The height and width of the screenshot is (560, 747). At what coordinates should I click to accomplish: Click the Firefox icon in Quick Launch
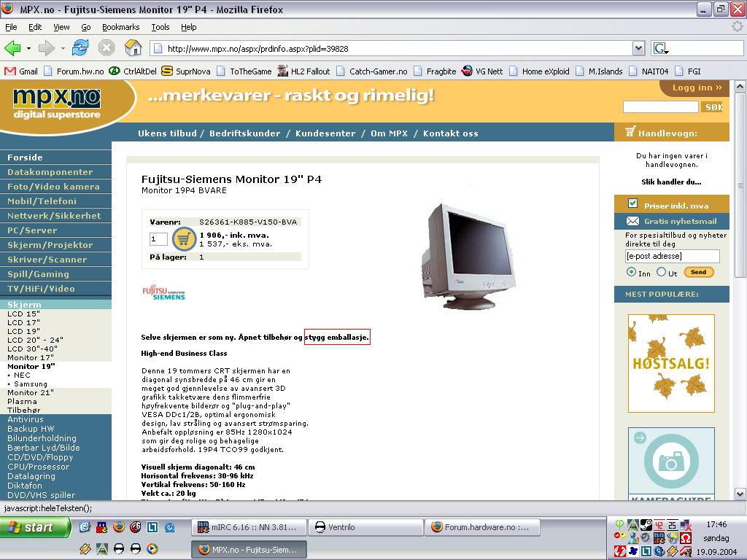[x=119, y=526]
